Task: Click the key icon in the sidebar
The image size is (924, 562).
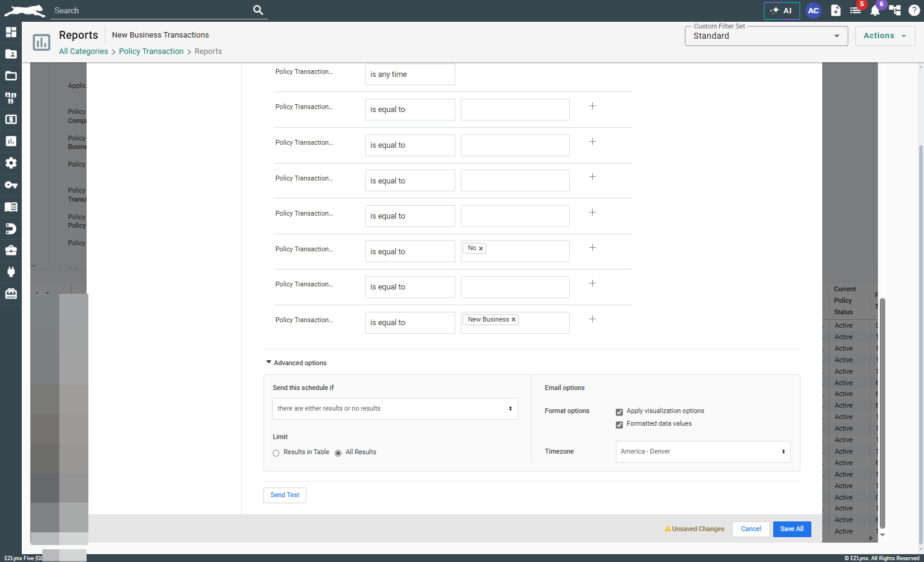Action: [x=11, y=185]
